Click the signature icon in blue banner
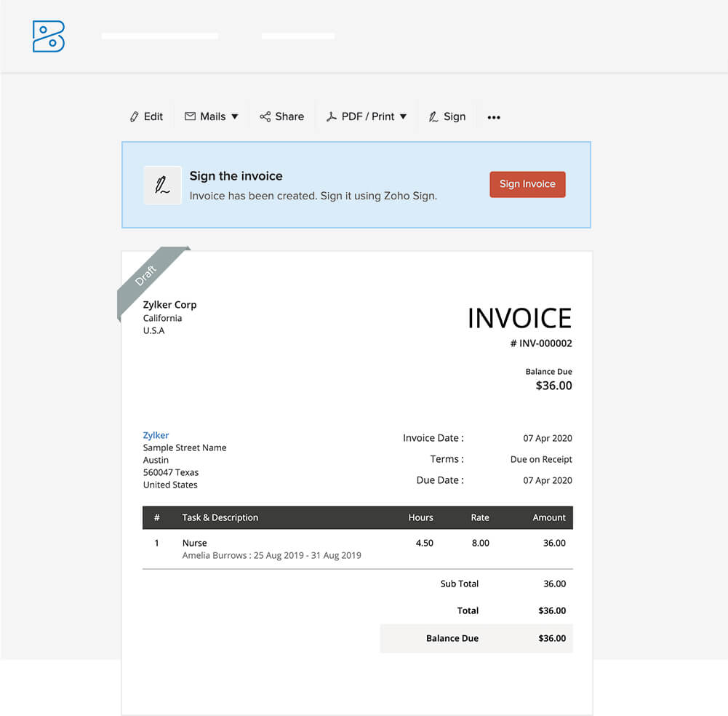 (x=162, y=185)
